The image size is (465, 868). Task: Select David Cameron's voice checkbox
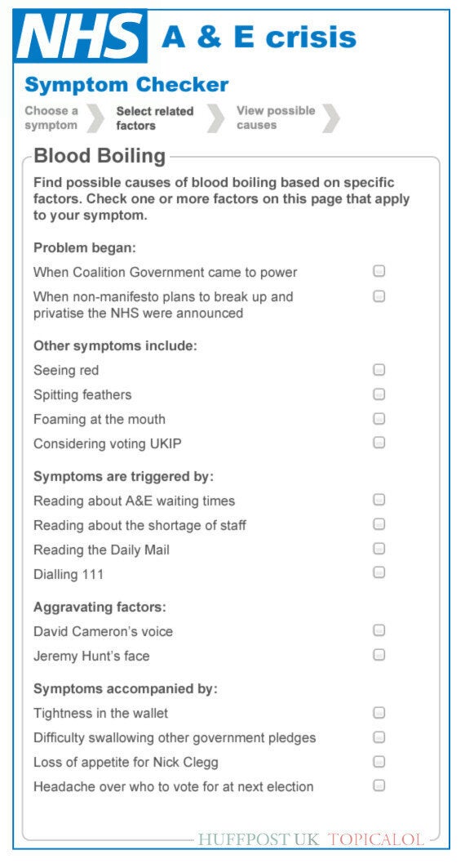tap(379, 630)
